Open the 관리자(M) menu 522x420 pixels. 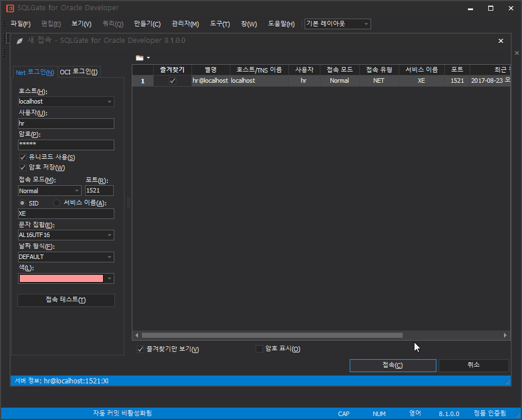(185, 24)
